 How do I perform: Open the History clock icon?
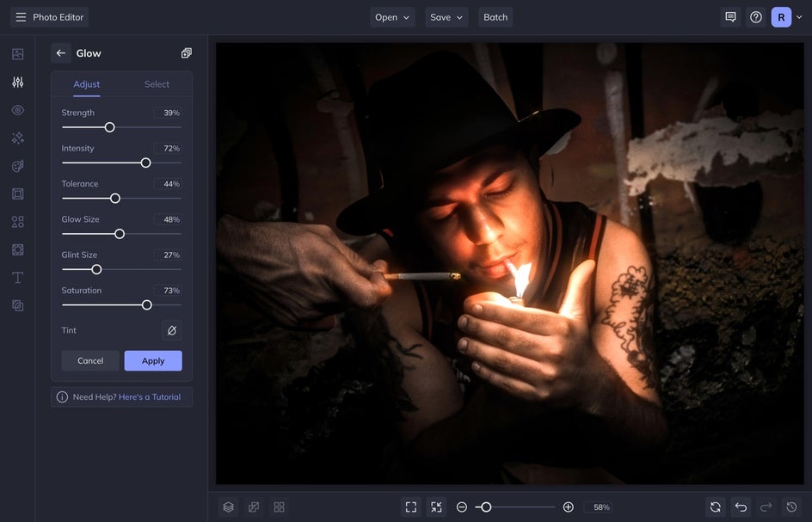click(791, 507)
